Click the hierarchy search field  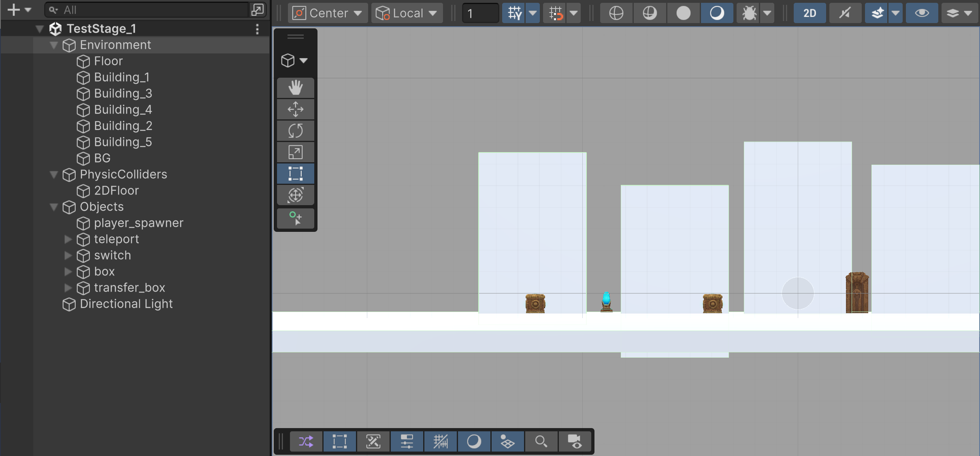point(147,10)
